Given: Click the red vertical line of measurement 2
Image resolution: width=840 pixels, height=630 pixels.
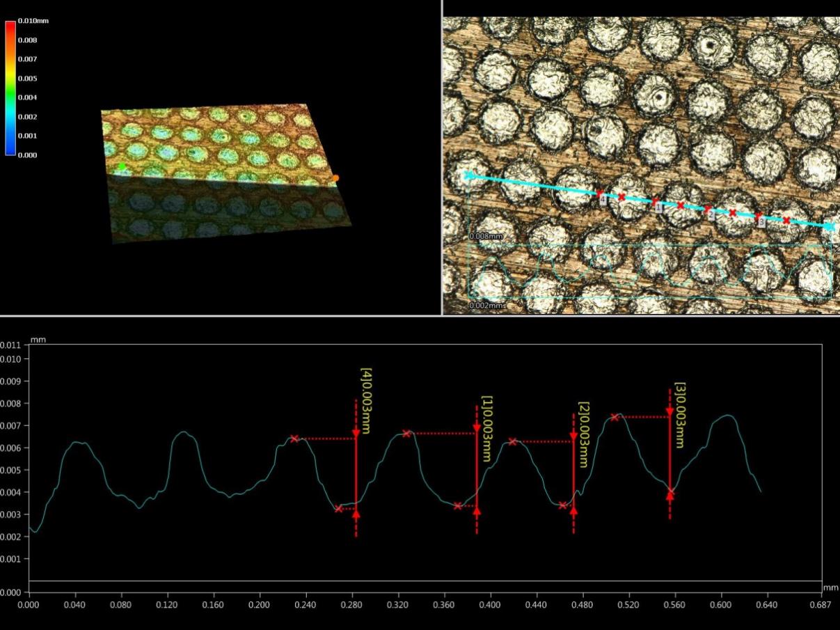Looking at the screenshot, I should tap(573, 473).
